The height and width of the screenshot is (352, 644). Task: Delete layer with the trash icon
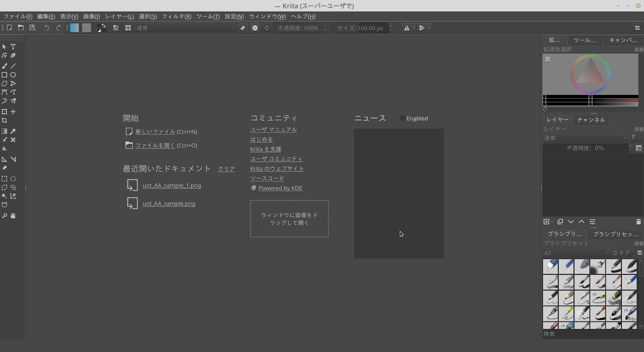[638, 222]
